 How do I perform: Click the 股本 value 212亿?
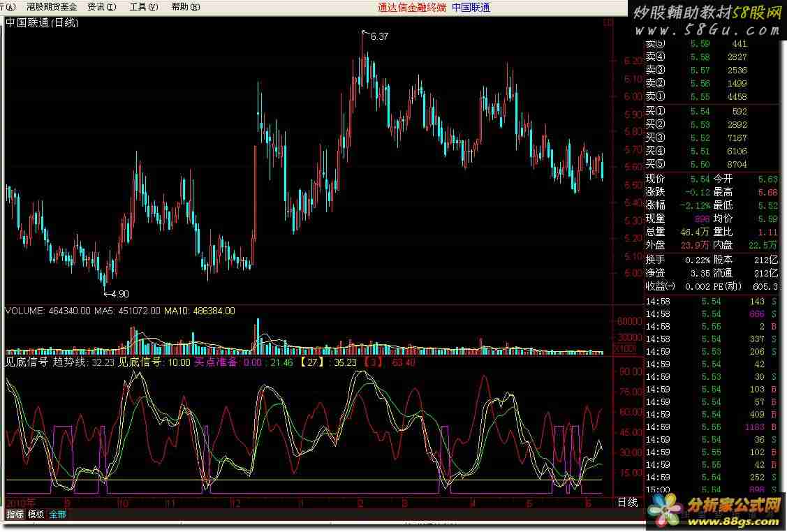(766, 260)
